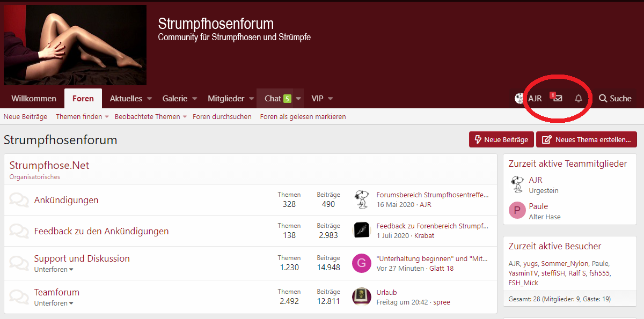The image size is (644, 319).
Task: Click the forum header banner image
Action: pos(75,45)
